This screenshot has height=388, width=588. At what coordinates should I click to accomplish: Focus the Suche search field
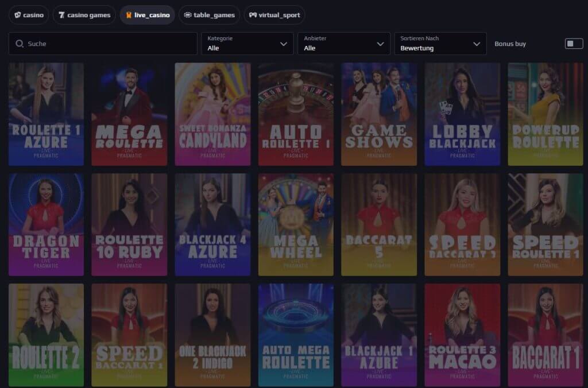[x=103, y=44]
